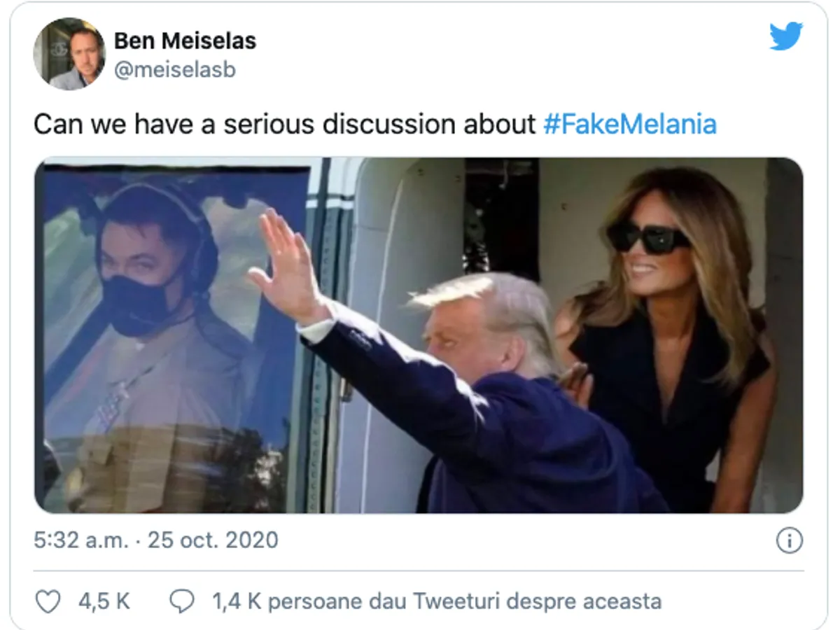This screenshot has width=840, height=630.
Task: Click the 4,5 K like count
Action: [104, 601]
